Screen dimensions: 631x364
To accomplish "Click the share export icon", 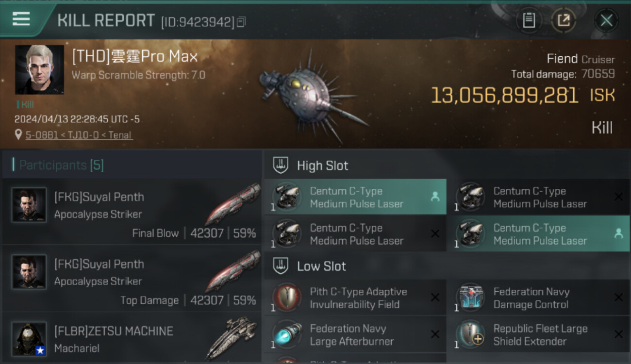I will [x=563, y=20].
